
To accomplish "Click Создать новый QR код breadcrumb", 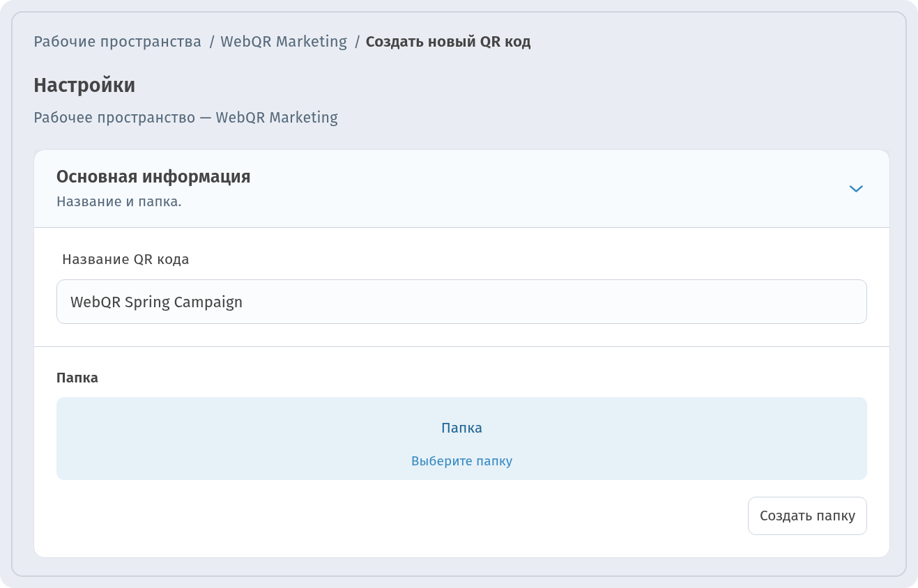I will (x=448, y=42).
